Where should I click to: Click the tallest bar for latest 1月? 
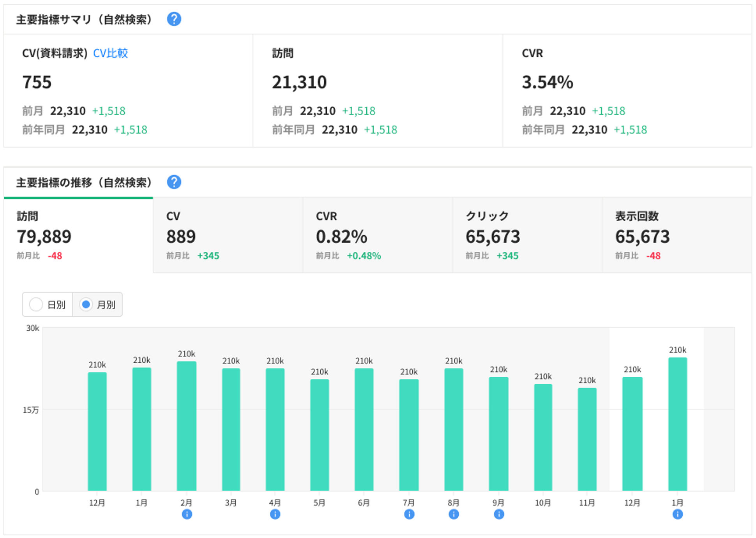[677, 424]
